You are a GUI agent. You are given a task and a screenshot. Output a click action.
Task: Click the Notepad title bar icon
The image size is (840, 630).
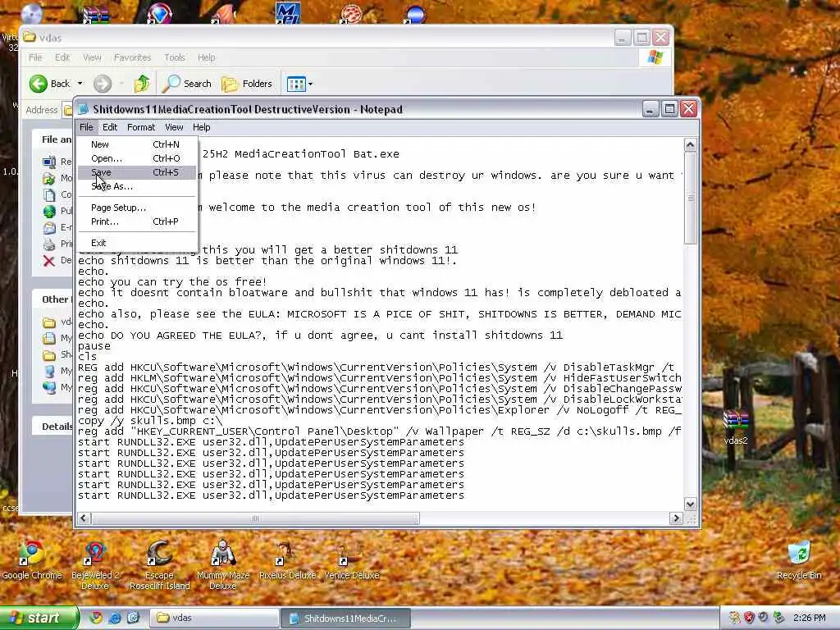83,109
